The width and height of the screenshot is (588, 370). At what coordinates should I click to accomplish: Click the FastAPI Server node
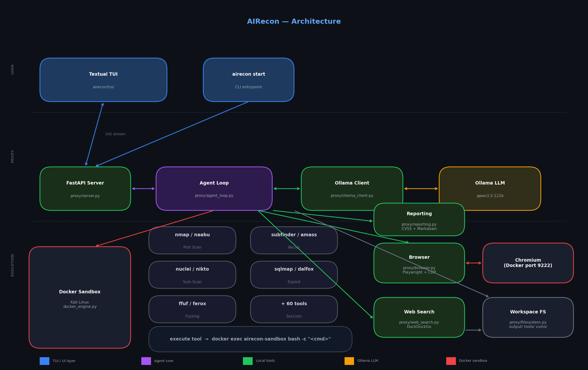[x=85, y=189]
